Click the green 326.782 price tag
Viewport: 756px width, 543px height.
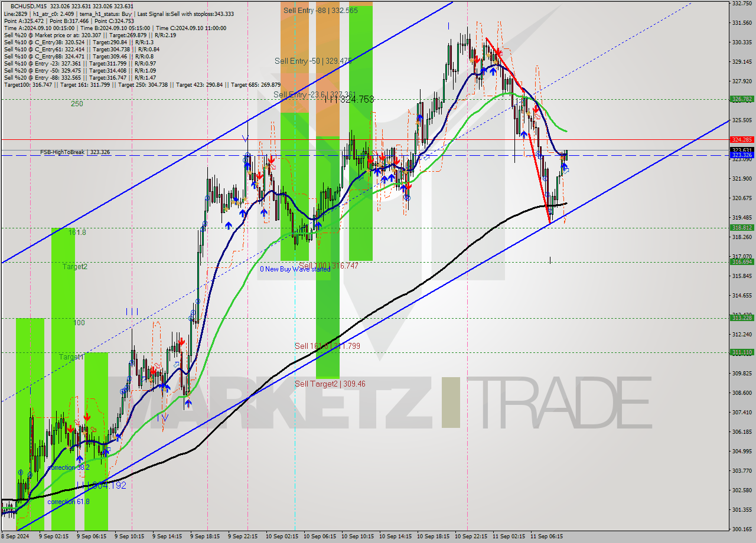point(742,99)
